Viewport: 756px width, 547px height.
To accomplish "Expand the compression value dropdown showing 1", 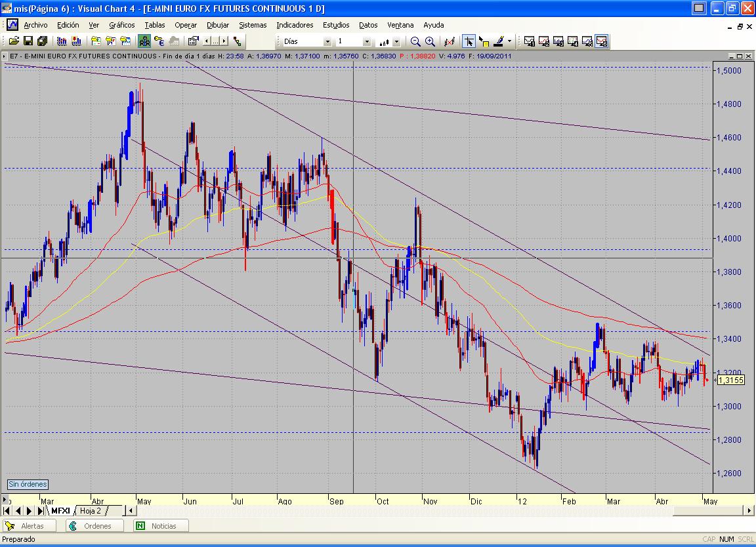I will pos(366,41).
